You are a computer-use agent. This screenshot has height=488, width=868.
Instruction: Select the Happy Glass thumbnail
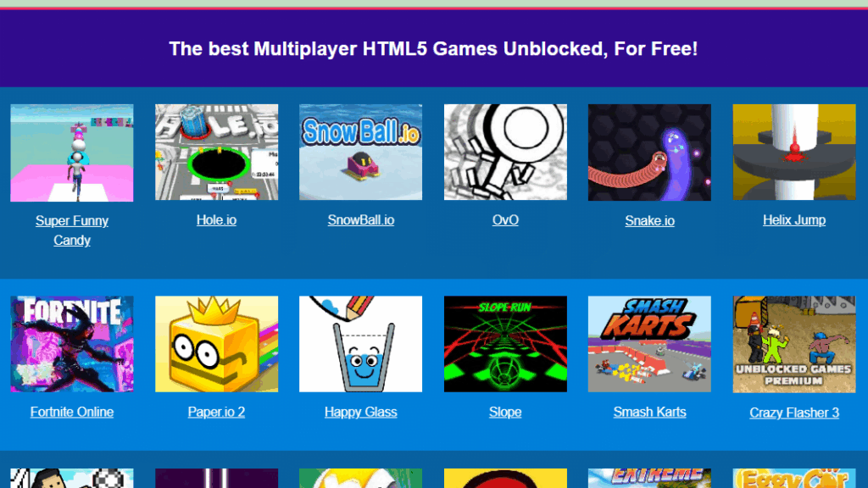pos(361,344)
